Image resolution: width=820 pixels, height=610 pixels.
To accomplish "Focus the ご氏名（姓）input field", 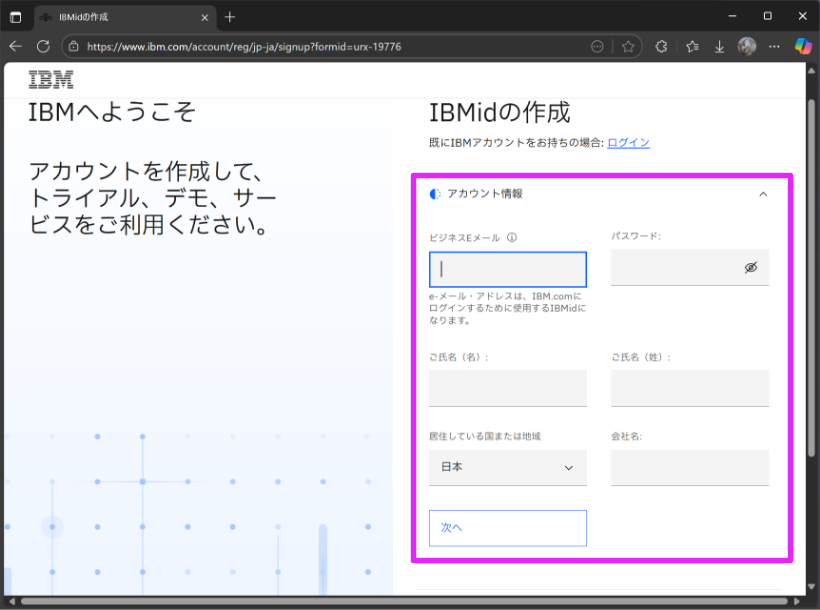I will pos(690,388).
